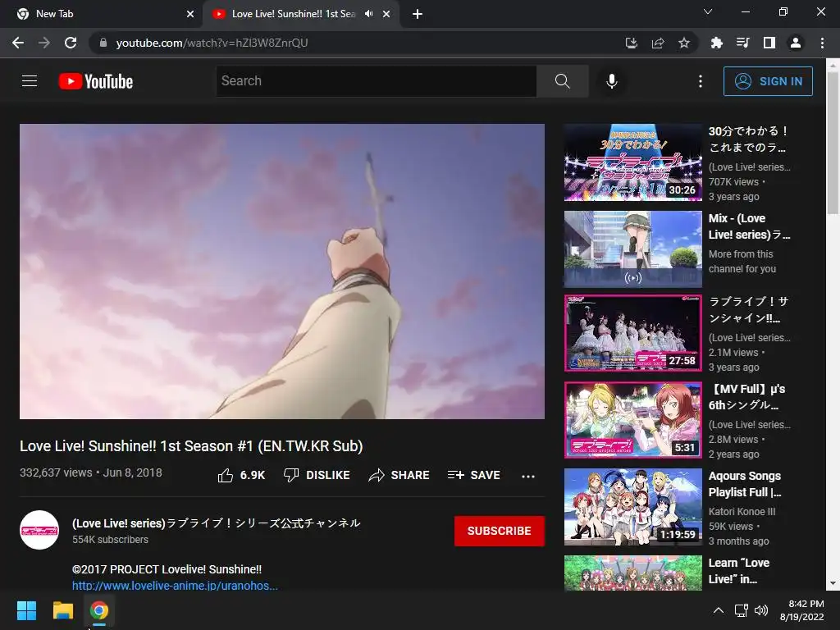The height and width of the screenshot is (630, 840).
Task: Start voice search with microphone icon
Action: pyautogui.click(x=611, y=81)
